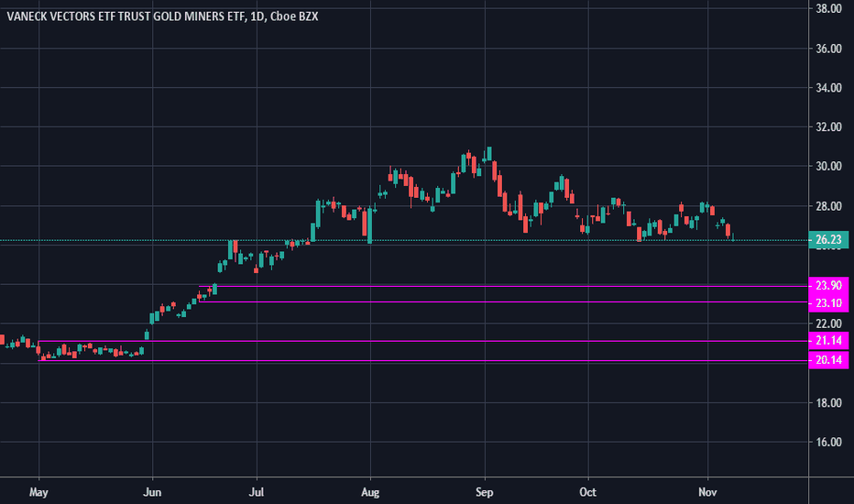Click the 34.00 price axis label

click(x=828, y=88)
